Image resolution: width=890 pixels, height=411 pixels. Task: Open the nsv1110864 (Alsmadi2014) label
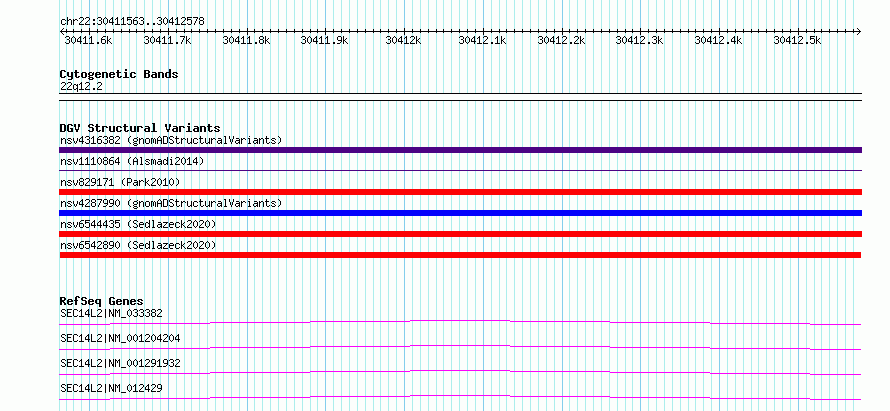pyautogui.click(x=132, y=161)
